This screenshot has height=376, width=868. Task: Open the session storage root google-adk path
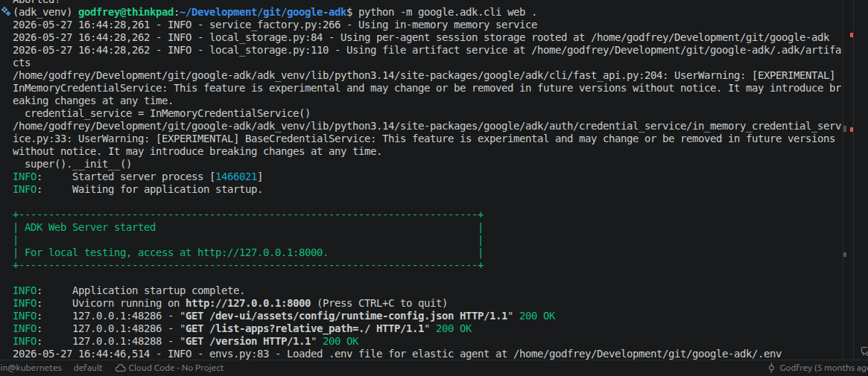699,37
